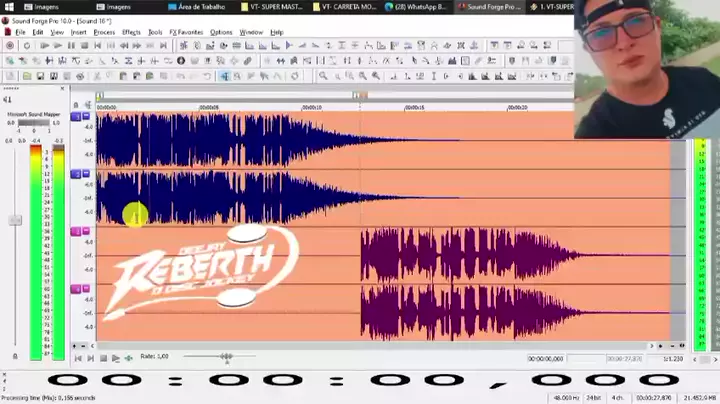Click the large magnifier Zoom icon

point(323,76)
